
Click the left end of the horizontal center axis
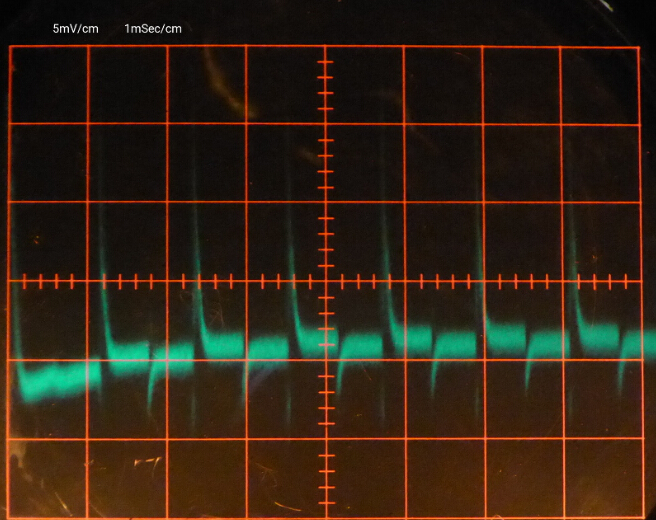[12, 282]
